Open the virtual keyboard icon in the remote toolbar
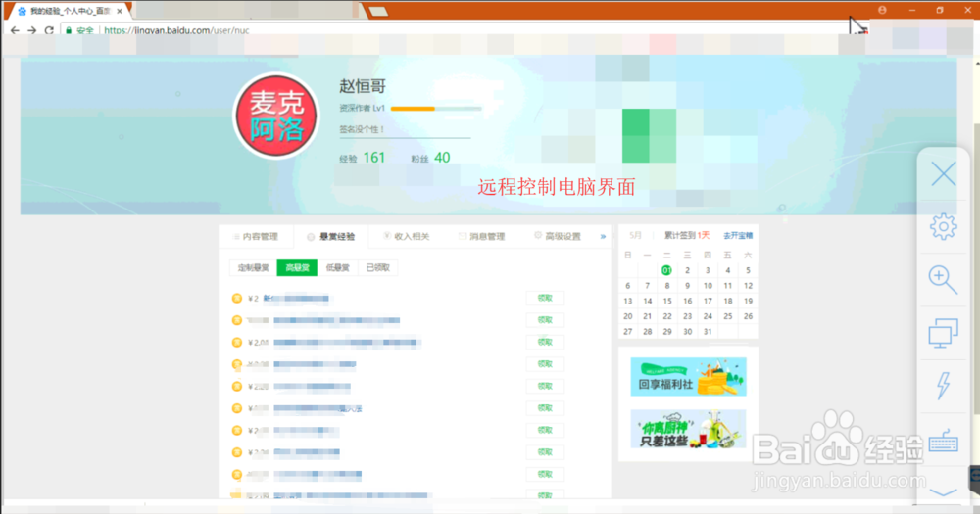The width and height of the screenshot is (980, 514). (943, 441)
